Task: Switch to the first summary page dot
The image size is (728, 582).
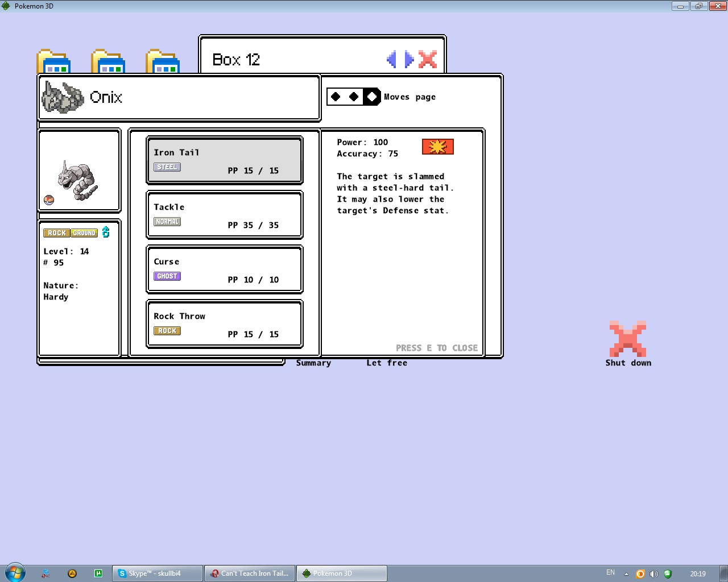Action: [x=336, y=97]
